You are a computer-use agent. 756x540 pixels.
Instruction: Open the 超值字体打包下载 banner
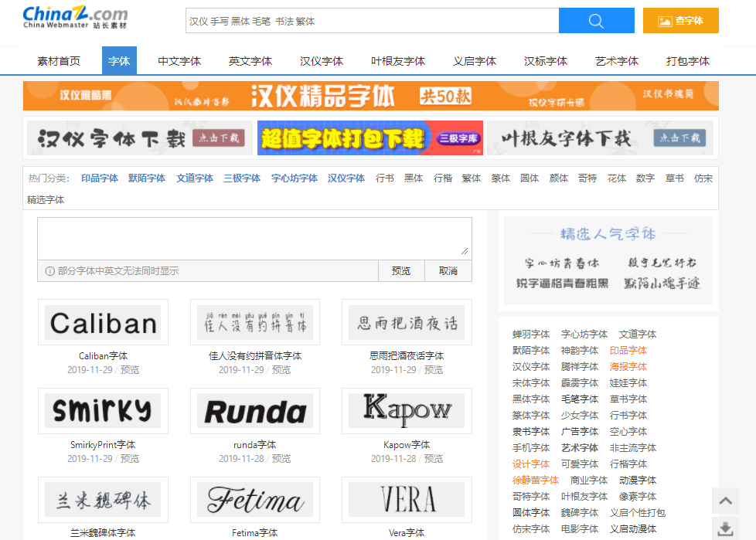[x=370, y=138]
